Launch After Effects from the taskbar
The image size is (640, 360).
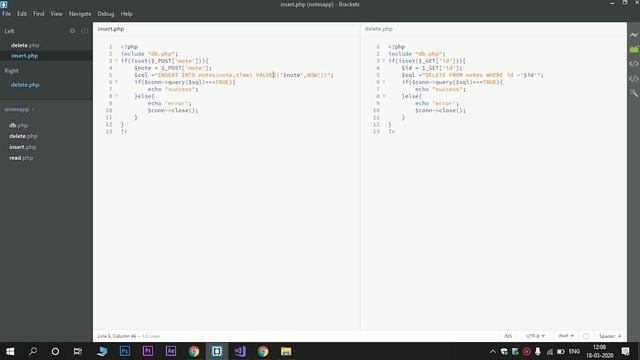[x=171, y=351]
